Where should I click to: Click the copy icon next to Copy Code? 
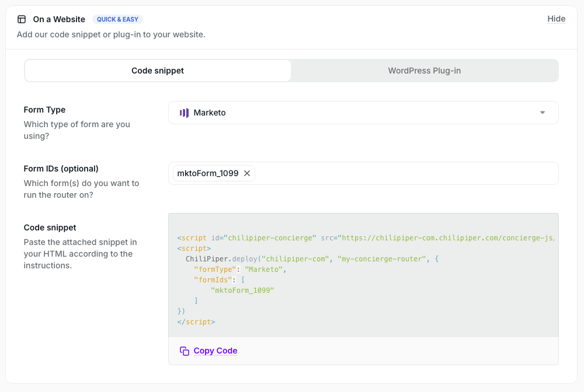coord(185,351)
